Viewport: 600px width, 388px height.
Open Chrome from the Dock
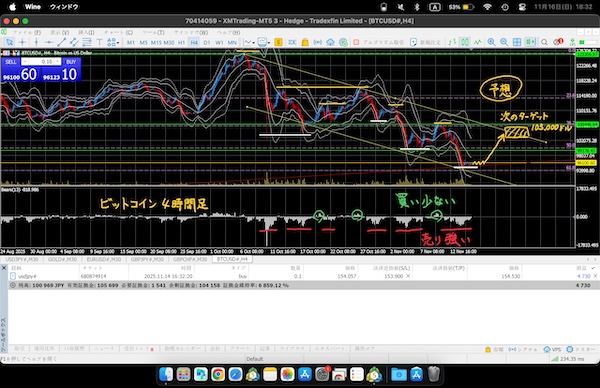point(218,374)
